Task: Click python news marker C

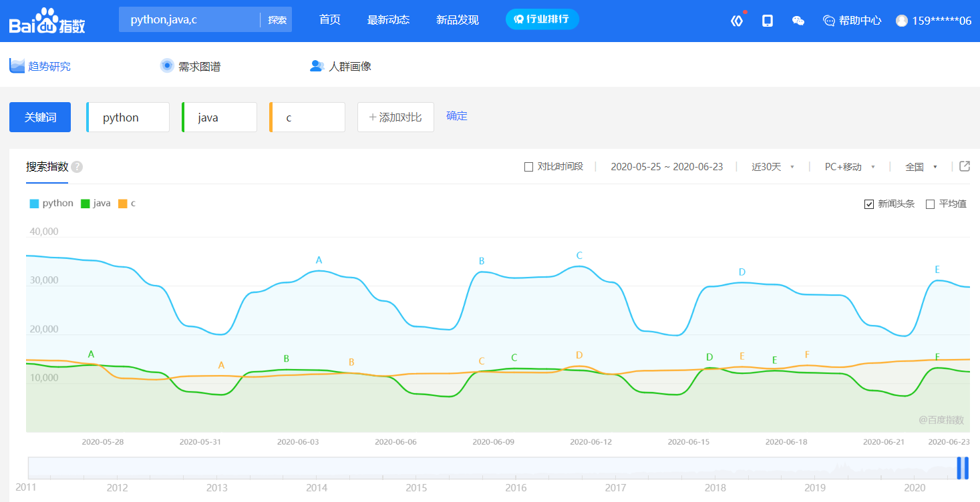Action: [x=579, y=256]
